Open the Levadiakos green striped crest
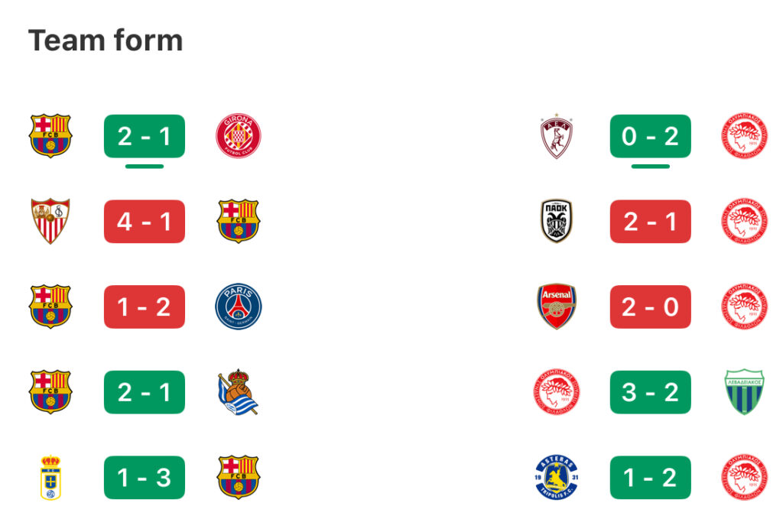The image size is (783, 532). (x=744, y=392)
